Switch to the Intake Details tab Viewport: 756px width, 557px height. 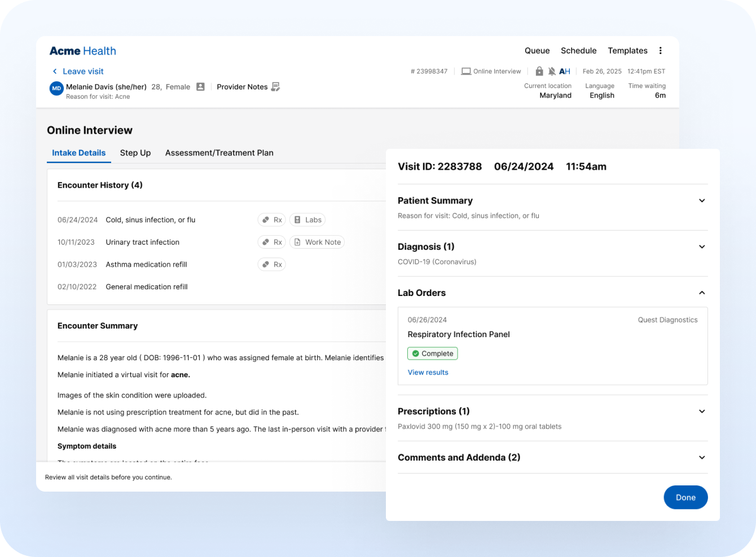pyautogui.click(x=79, y=153)
